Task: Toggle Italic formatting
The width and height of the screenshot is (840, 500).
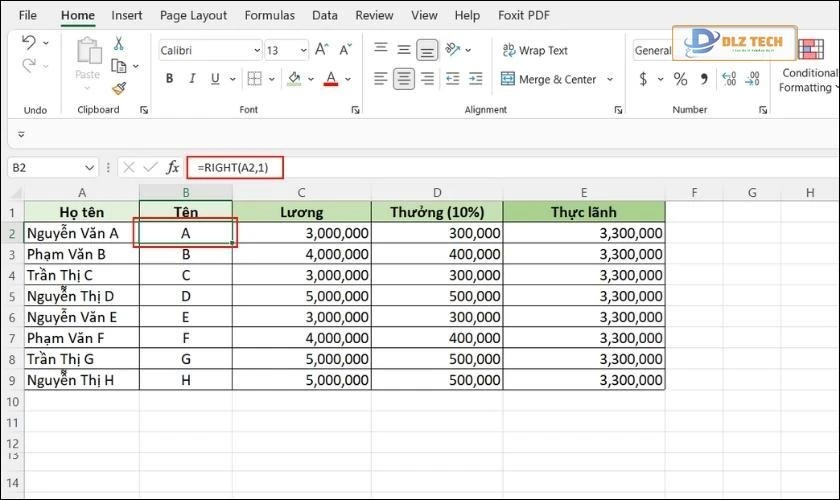Action: coord(192,79)
